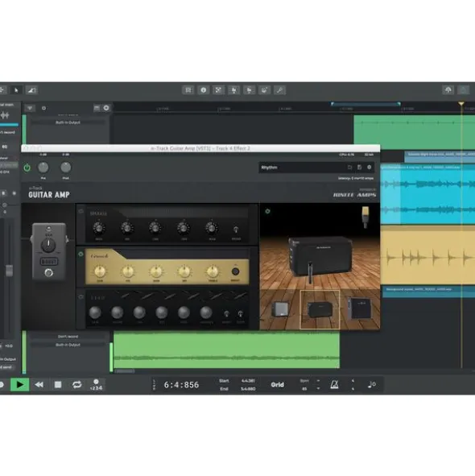Select the highlighted middle cabinet thumbnail
Screen dimensions: 475x476
pyautogui.click(x=320, y=309)
